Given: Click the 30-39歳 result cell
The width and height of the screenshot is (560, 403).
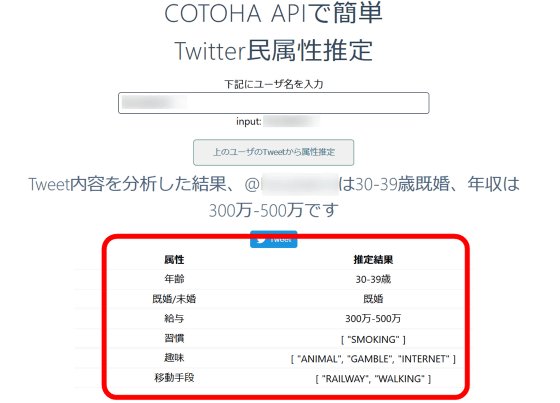Looking at the screenshot, I should click(x=373, y=279).
